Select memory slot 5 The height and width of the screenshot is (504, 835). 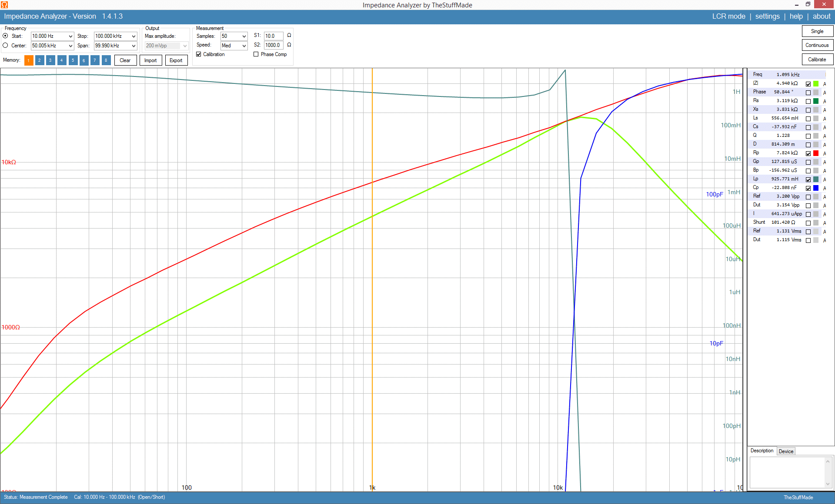73,60
